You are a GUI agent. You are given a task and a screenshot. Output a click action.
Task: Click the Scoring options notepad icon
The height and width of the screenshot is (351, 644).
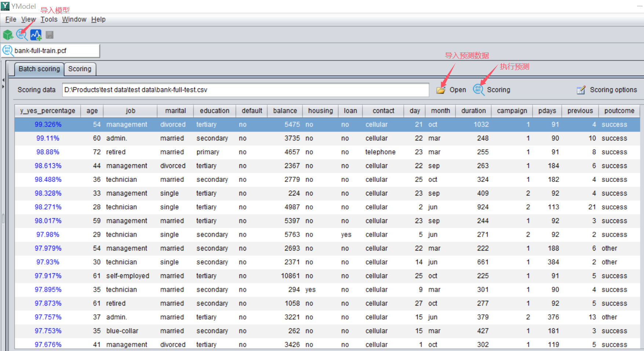pos(581,90)
